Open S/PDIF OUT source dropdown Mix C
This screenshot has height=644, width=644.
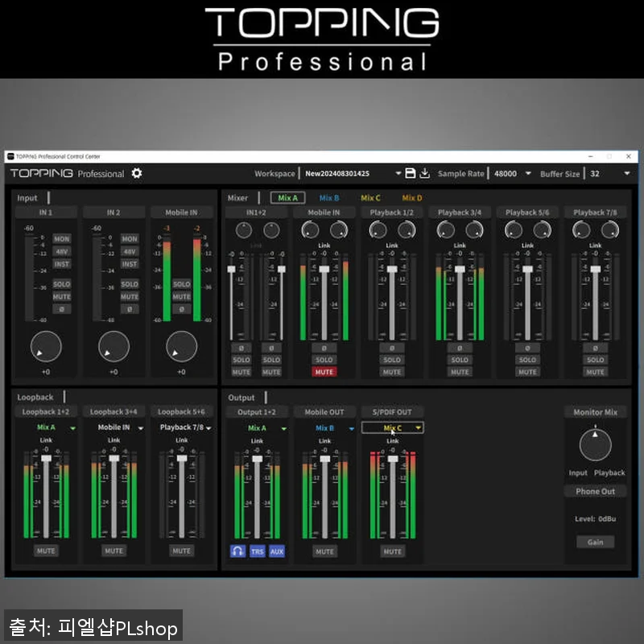click(392, 427)
